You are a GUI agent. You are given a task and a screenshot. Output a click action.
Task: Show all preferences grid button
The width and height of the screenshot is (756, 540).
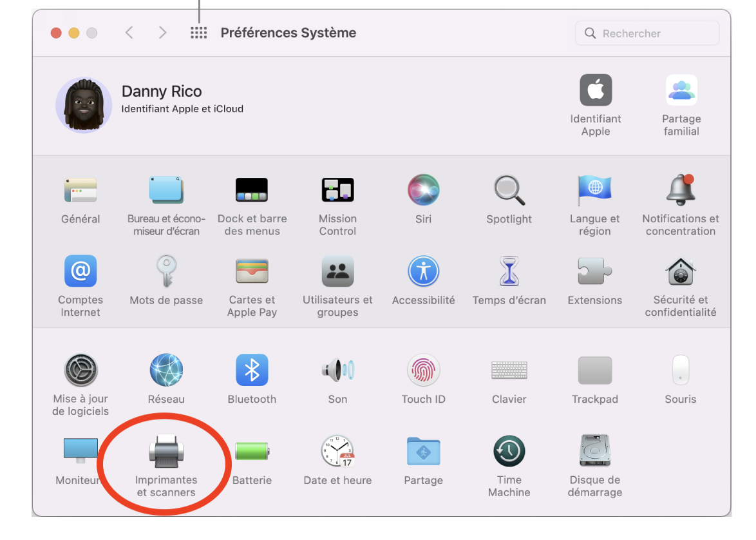click(x=198, y=33)
